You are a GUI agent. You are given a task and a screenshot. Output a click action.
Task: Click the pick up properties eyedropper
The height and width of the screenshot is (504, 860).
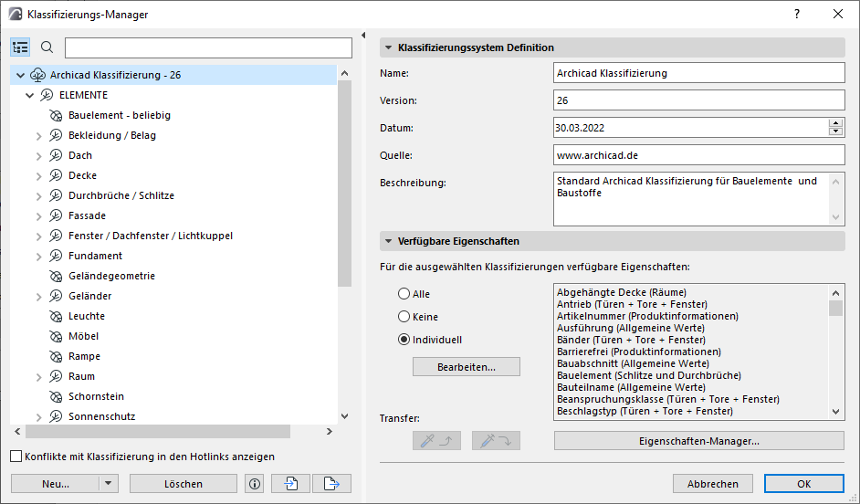(436, 440)
